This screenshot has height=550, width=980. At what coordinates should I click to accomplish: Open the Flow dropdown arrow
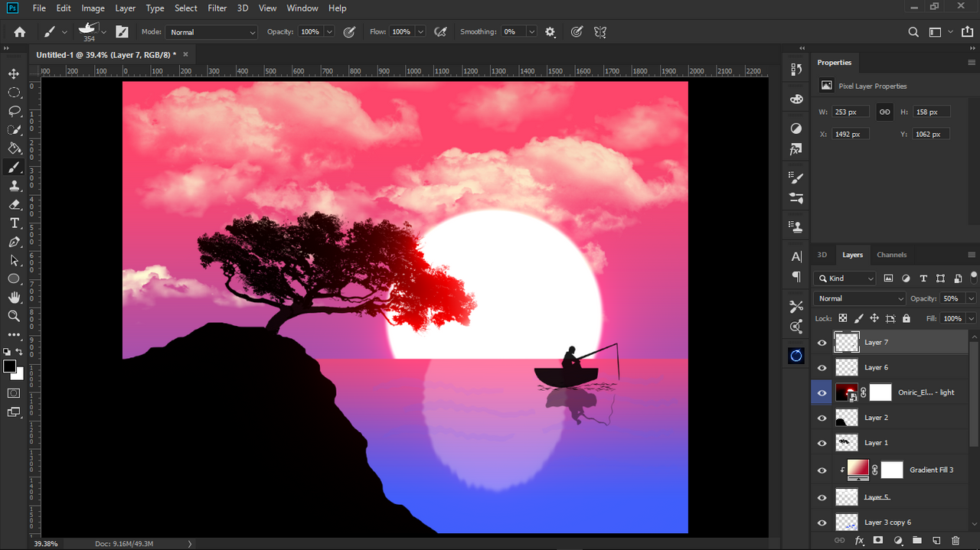tap(420, 32)
